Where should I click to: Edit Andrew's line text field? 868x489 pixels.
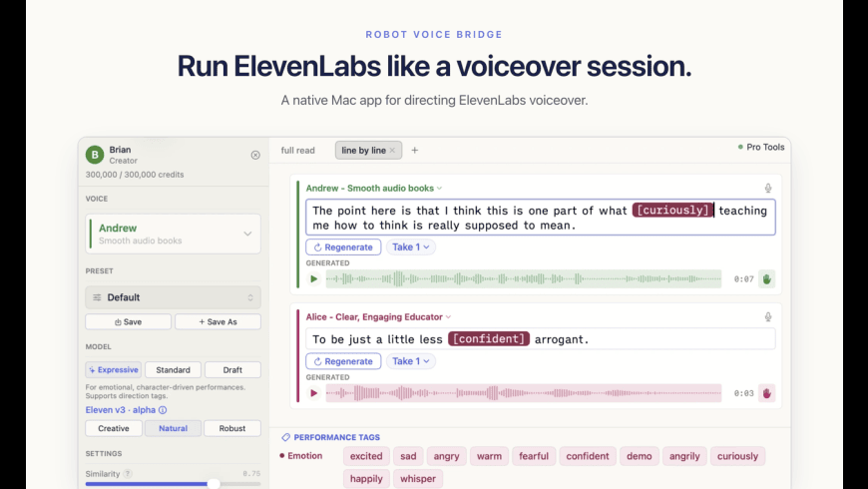pos(541,218)
